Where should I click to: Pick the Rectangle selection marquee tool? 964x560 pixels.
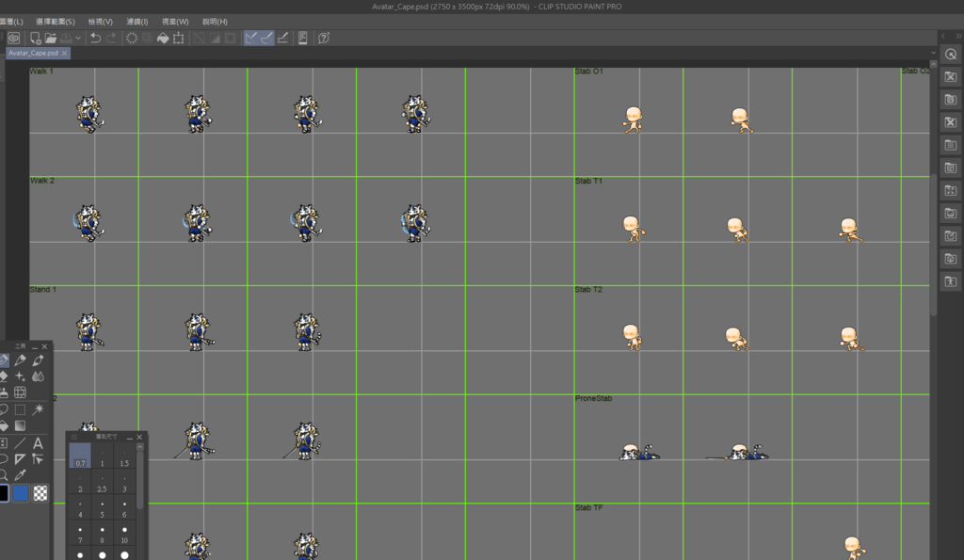[20, 409]
